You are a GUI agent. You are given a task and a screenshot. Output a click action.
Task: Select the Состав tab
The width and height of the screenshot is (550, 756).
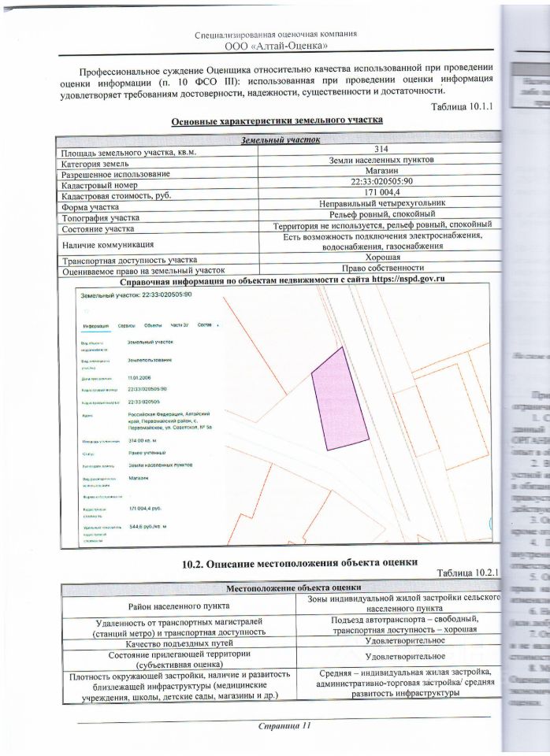click(205, 325)
